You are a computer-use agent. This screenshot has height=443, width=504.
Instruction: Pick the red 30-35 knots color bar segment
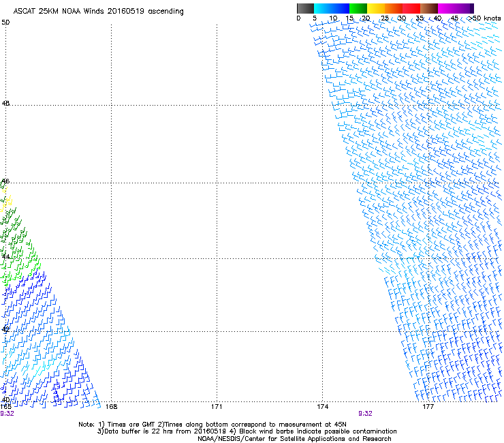[x=411, y=8]
